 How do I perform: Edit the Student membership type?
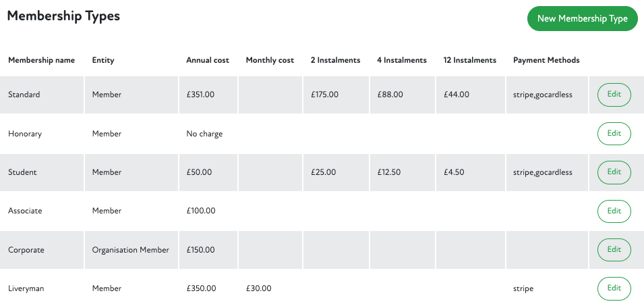tap(614, 172)
